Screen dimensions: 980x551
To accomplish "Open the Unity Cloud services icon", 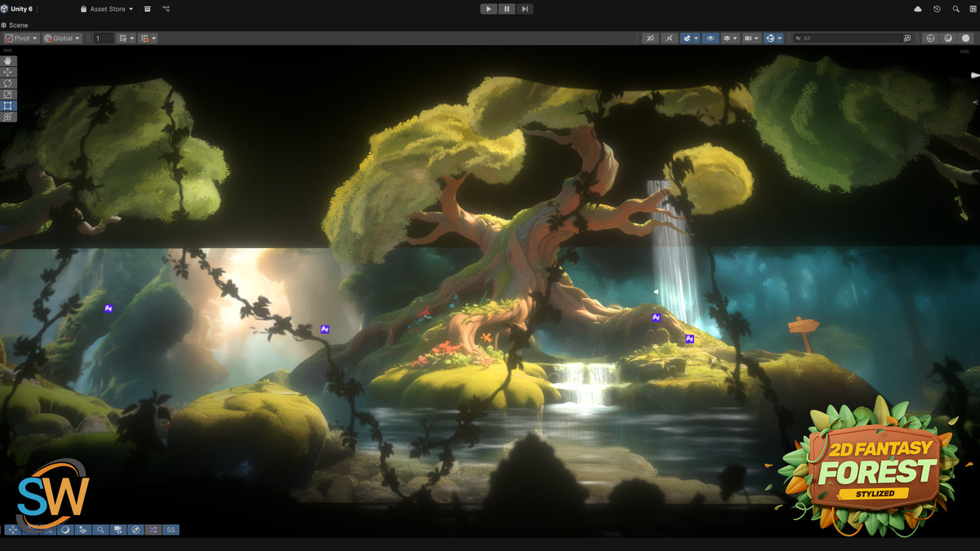I will pyautogui.click(x=918, y=9).
